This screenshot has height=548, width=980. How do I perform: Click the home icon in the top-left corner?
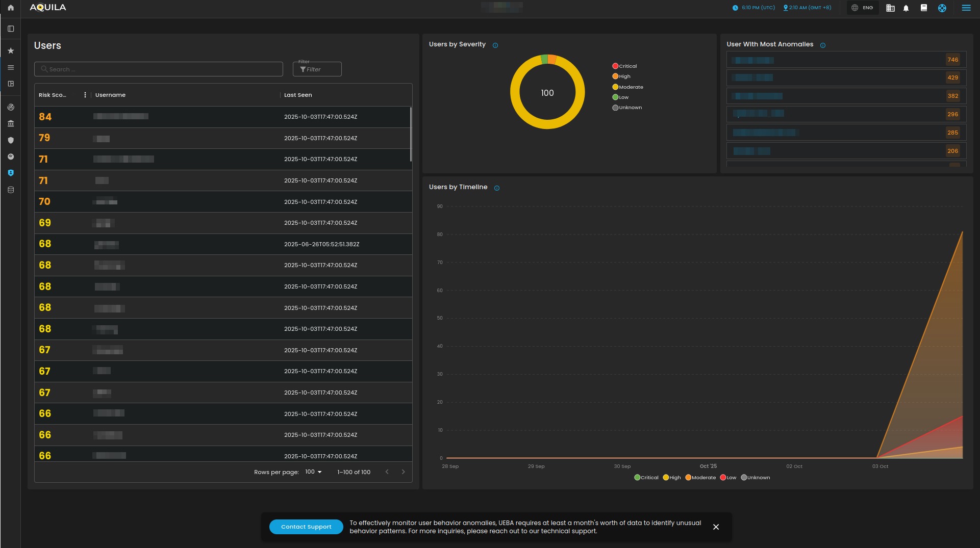[11, 8]
